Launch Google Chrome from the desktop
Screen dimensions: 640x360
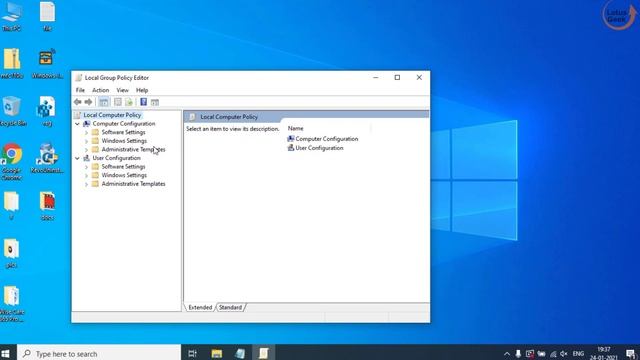pos(12,162)
